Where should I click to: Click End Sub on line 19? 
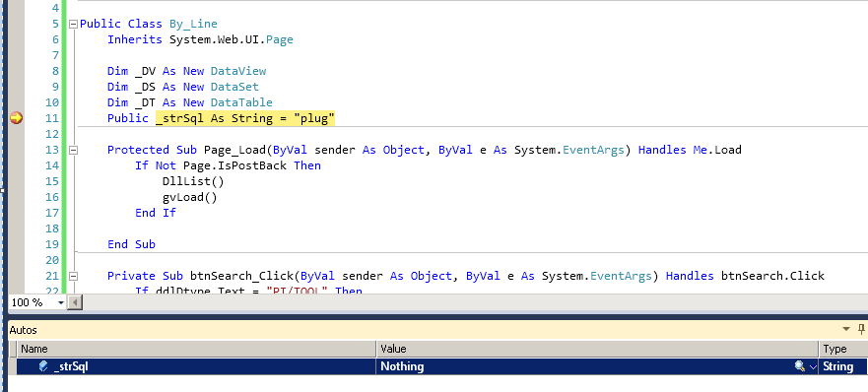tap(131, 244)
